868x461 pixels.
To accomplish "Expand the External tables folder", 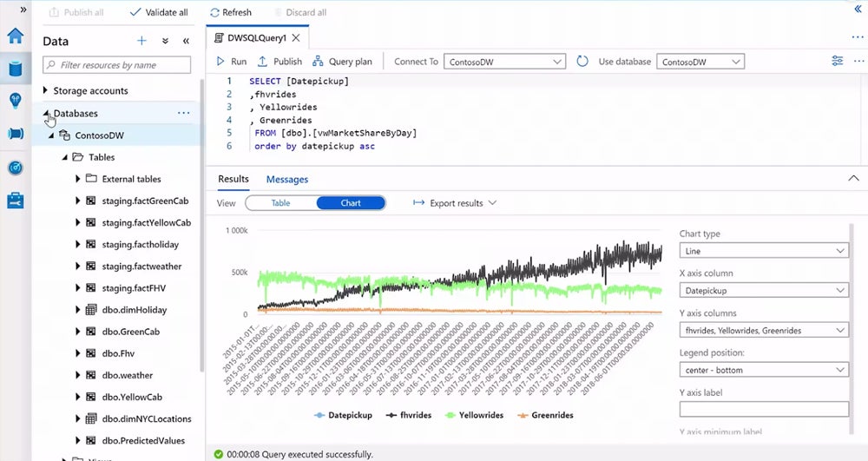I will click(x=77, y=179).
